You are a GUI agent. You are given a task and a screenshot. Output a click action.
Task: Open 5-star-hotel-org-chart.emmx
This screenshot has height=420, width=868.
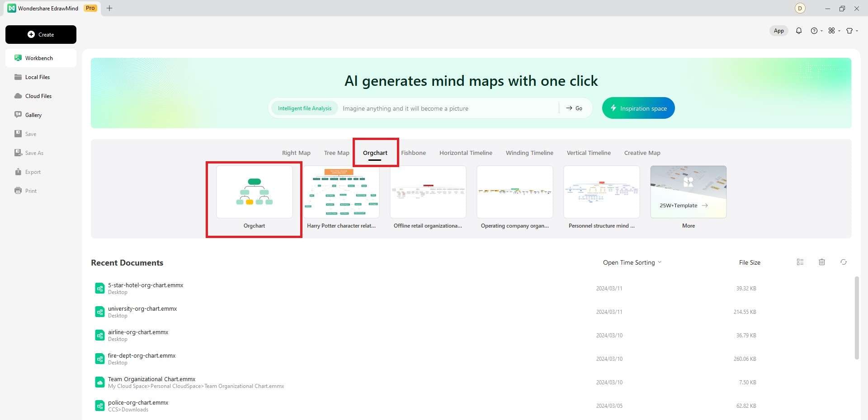tap(146, 285)
